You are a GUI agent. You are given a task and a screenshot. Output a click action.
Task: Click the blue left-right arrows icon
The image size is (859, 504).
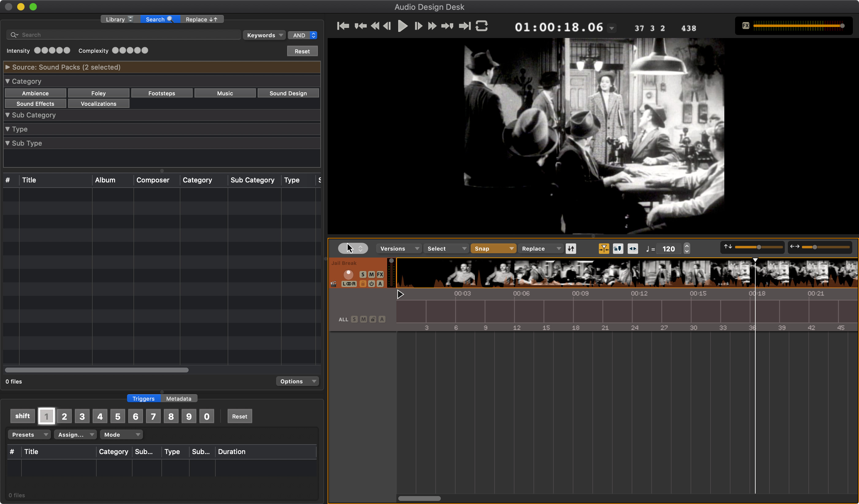(x=633, y=249)
